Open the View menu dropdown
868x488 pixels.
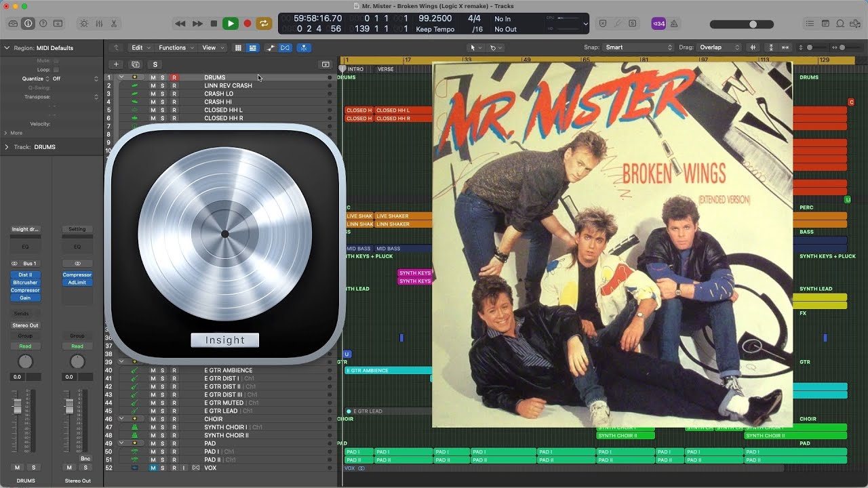coord(212,47)
